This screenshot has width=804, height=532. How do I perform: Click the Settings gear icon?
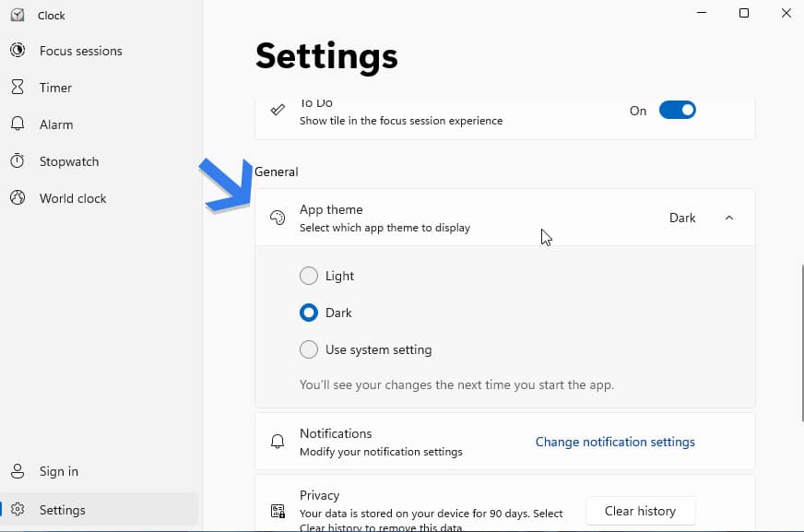click(x=18, y=510)
